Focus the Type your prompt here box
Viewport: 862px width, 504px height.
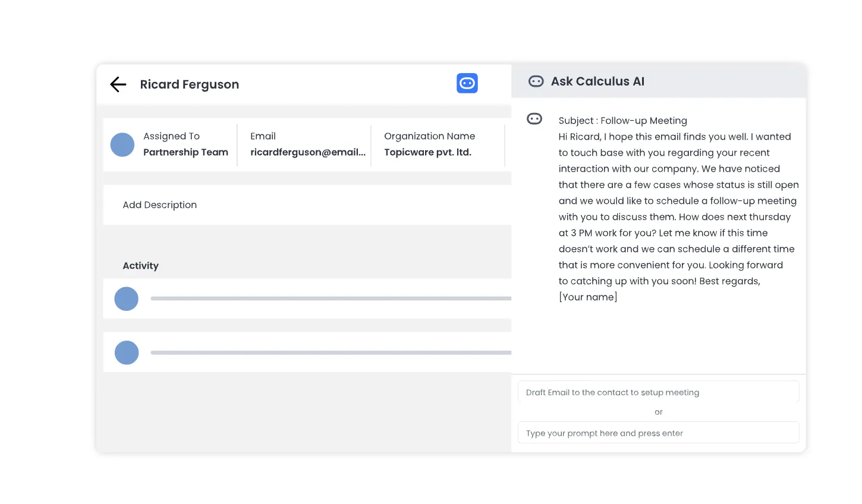[x=659, y=433]
